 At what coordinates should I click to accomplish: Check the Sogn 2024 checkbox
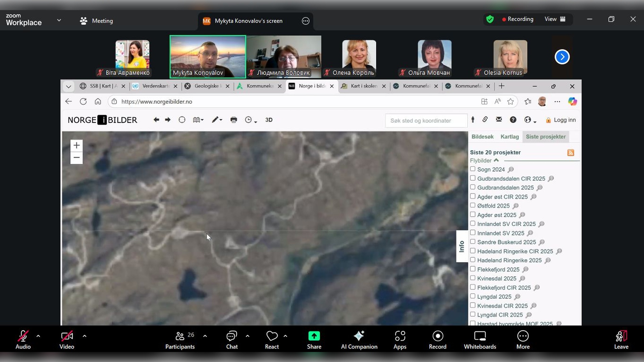pyautogui.click(x=473, y=169)
